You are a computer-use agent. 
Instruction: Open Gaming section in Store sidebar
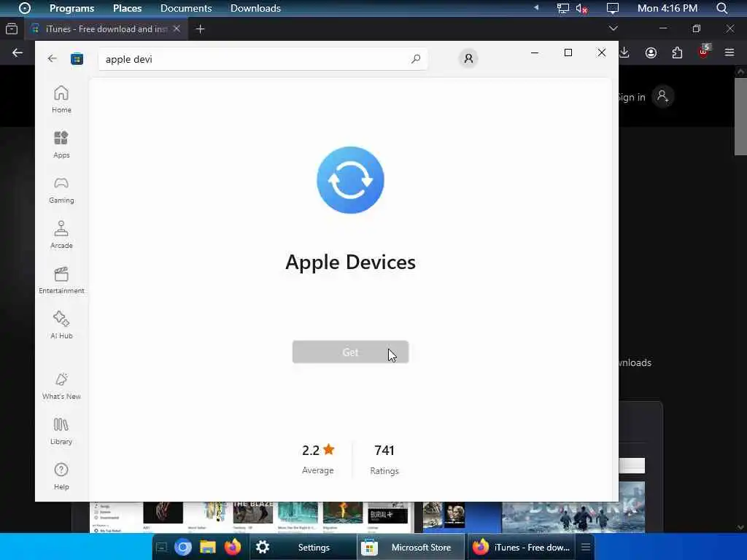click(61, 190)
